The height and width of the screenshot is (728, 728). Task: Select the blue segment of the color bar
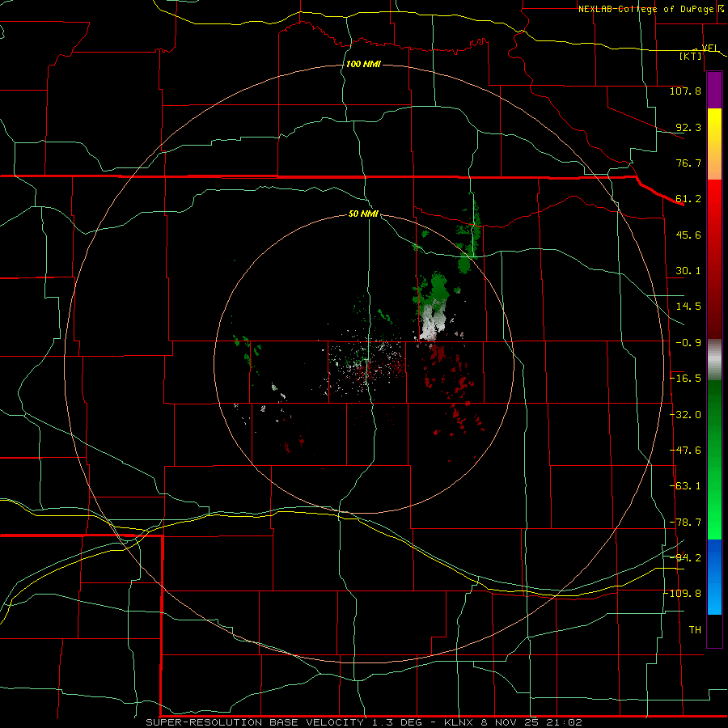(714, 577)
